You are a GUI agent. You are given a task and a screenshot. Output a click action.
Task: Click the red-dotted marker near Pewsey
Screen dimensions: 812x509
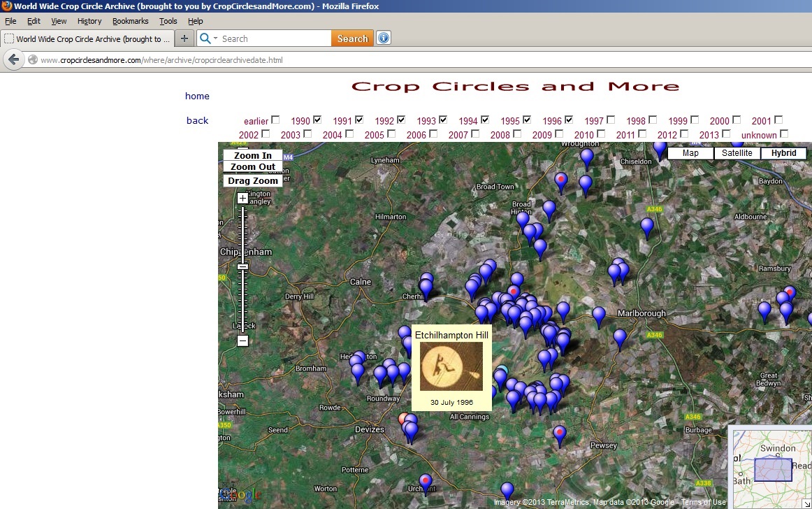click(560, 434)
